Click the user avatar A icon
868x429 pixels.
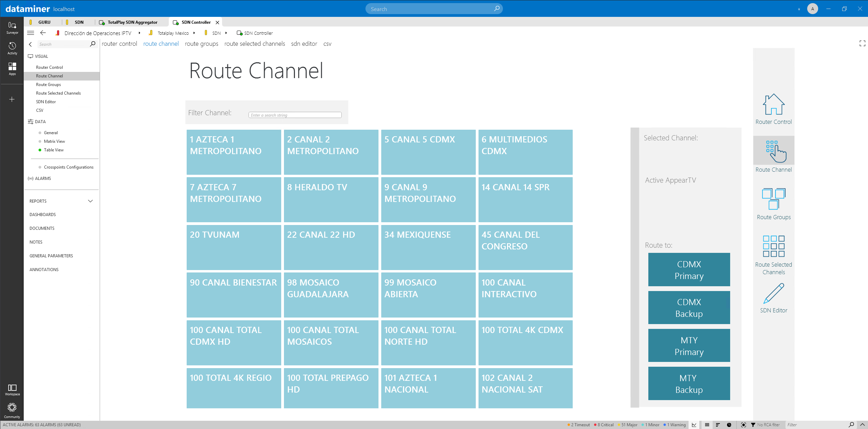[x=813, y=9]
